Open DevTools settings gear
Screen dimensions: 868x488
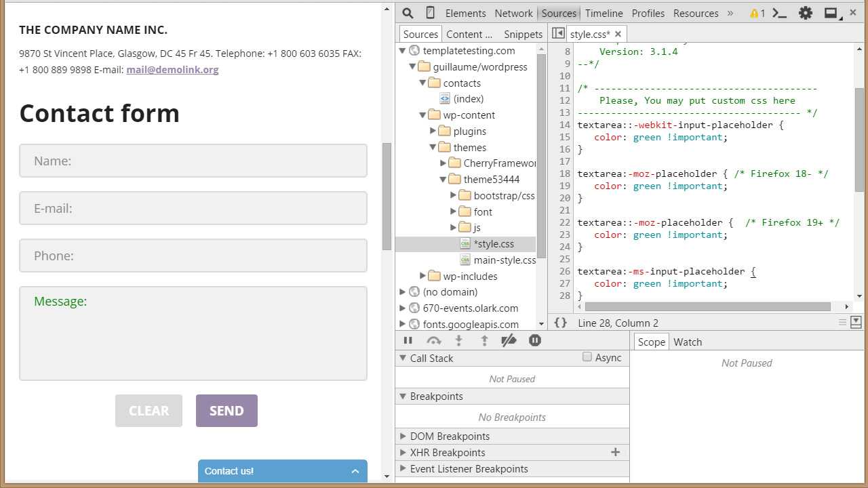[806, 13]
